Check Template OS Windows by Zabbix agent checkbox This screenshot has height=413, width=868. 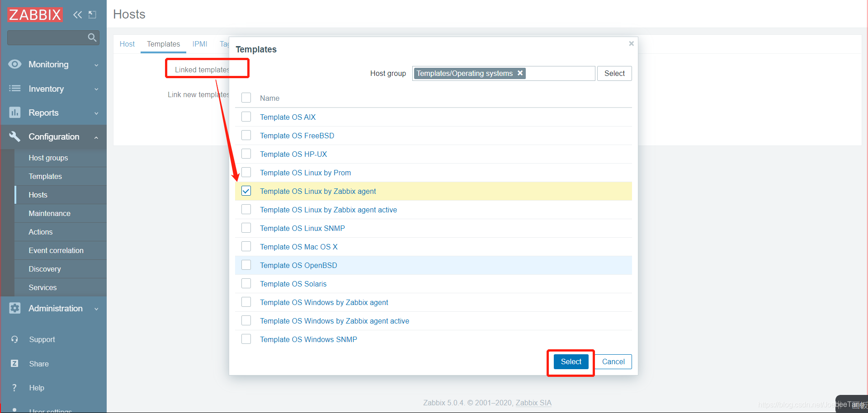(x=246, y=302)
